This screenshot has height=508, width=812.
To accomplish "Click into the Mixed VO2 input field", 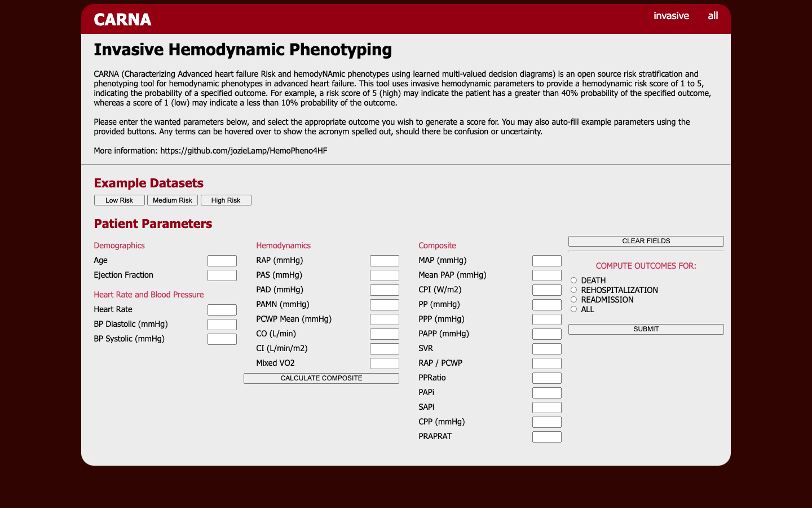I will tap(385, 364).
